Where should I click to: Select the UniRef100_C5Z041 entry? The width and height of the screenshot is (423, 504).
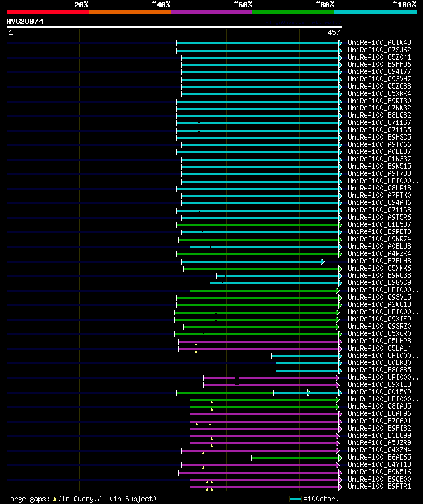(379, 57)
